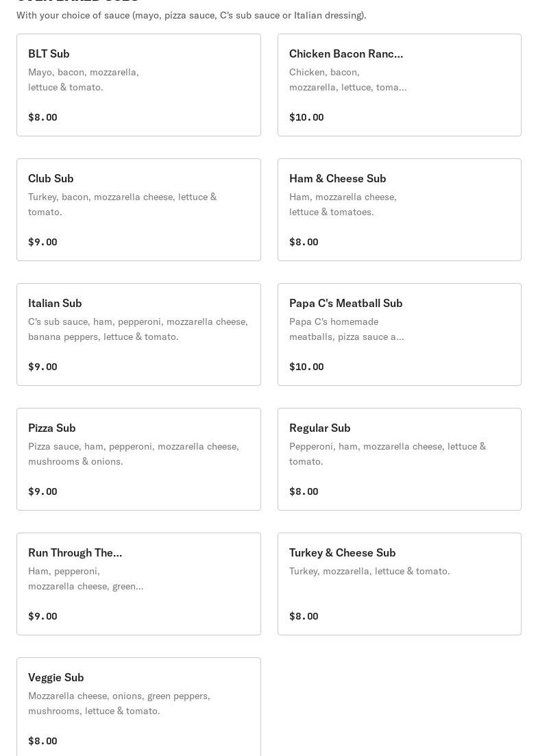
Task: Click Turkey & Cheese Sub ingredients text
Action: point(369,572)
